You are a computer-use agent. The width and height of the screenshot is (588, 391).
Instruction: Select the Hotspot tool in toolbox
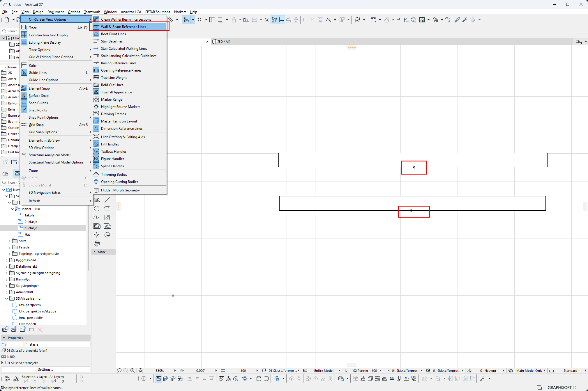tap(97, 235)
